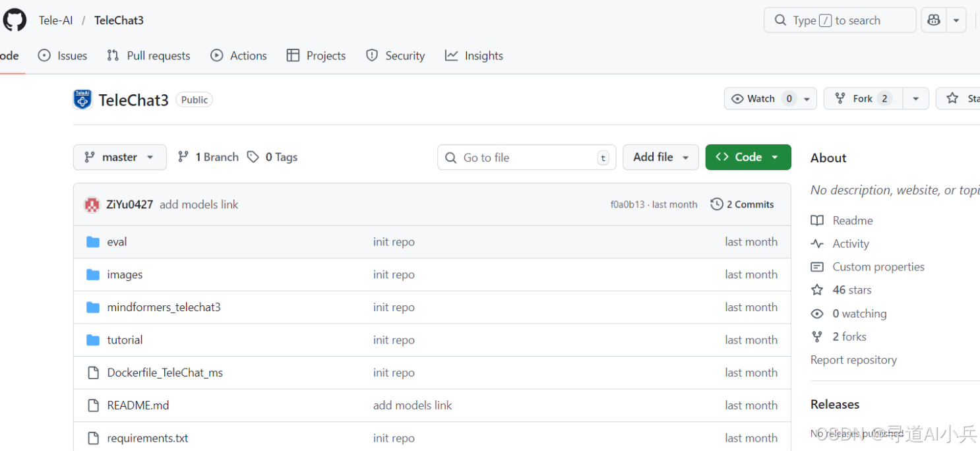Image resolution: width=980 pixels, height=451 pixels.
Task: Switch to the Security tab
Action: [x=396, y=56]
